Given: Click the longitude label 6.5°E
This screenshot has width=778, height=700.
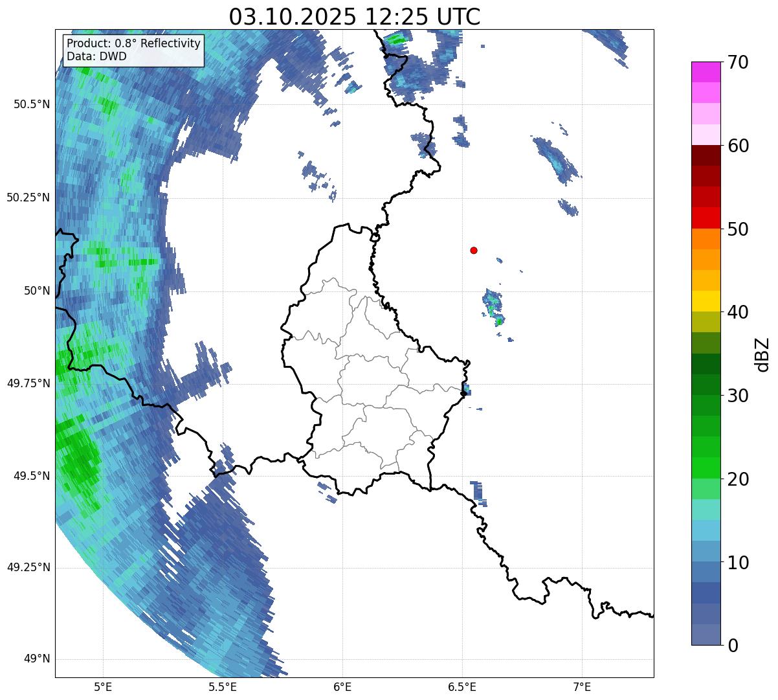Looking at the screenshot, I should point(462,686).
